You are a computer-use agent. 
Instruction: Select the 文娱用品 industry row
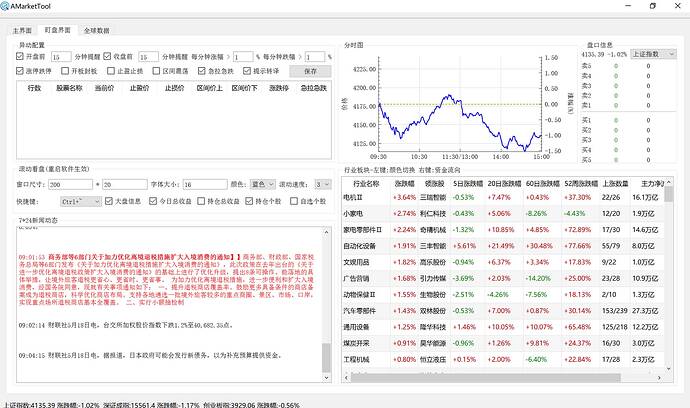click(x=503, y=262)
